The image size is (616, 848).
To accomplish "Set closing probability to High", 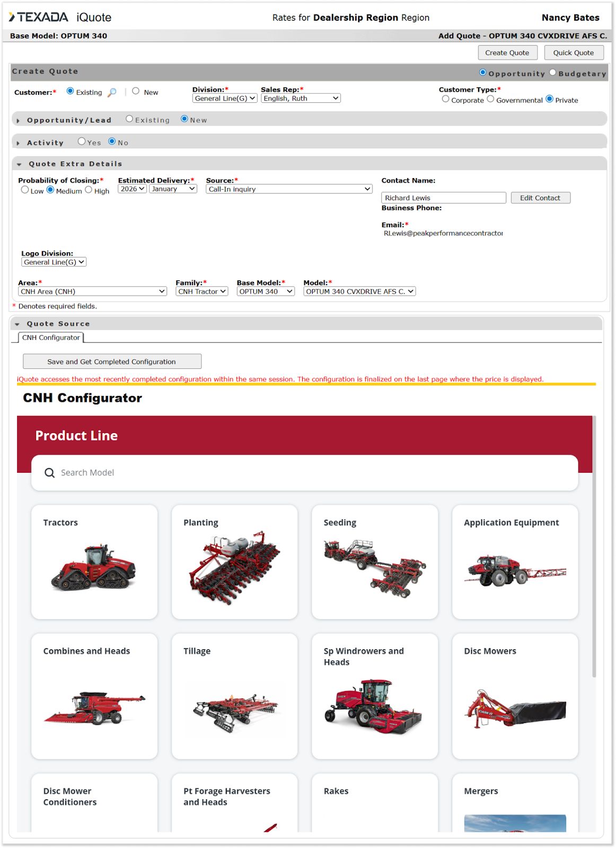I will pyautogui.click(x=89, y=190).
